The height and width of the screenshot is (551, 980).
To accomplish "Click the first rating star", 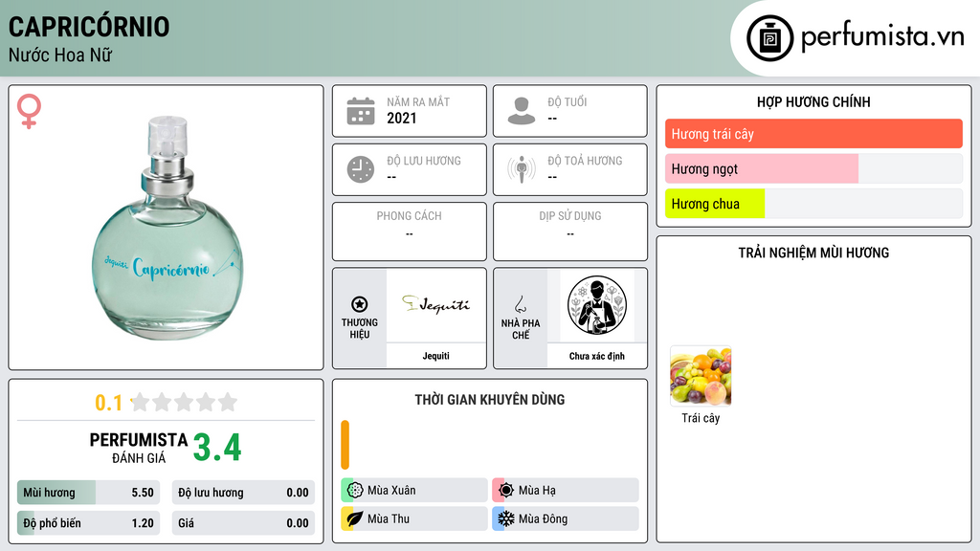I will (141, 402).
